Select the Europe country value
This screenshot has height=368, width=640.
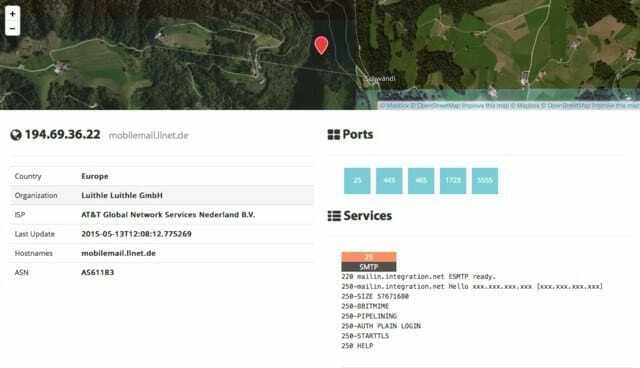tap(95, 176)
